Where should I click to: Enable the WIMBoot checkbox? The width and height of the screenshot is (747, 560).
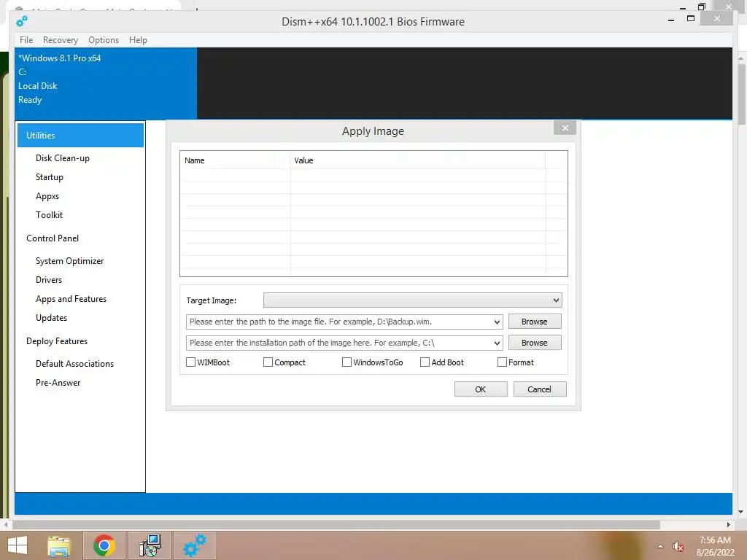tap(190, 362)
